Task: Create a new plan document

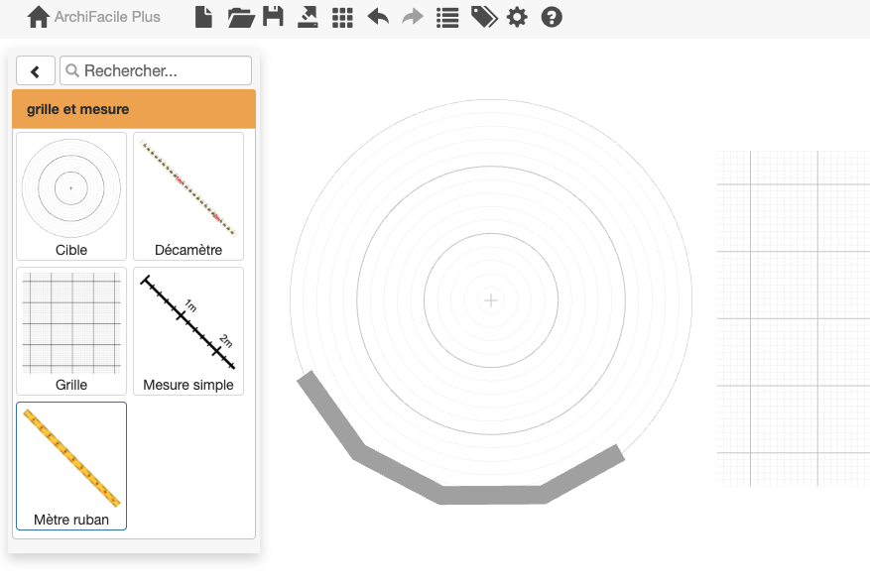Action: coord(203,17)
